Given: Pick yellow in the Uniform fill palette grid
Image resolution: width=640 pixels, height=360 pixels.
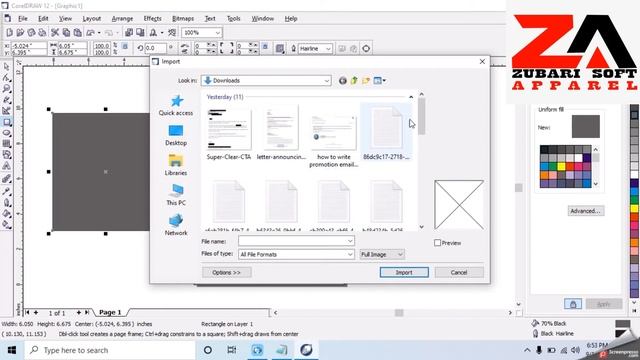Looking at the screenshot, I should [x=561, y=167].
